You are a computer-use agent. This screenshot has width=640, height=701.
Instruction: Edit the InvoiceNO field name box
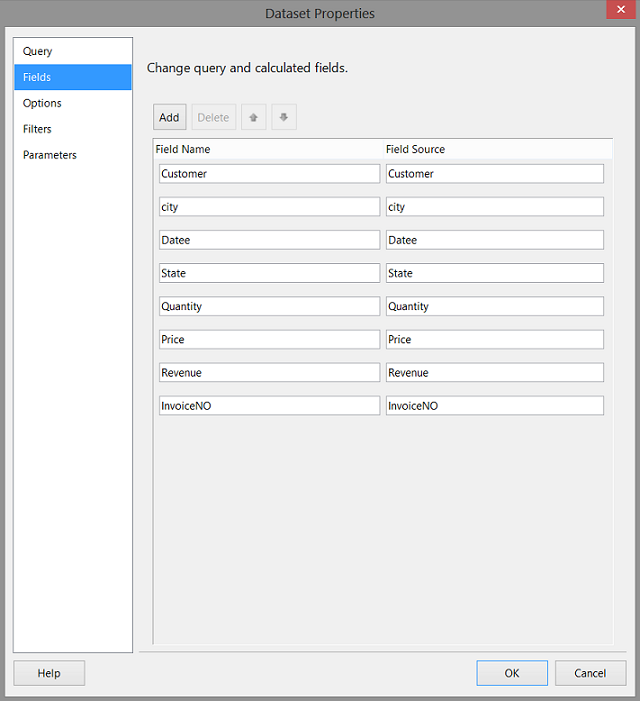click(x=269, y=406)
